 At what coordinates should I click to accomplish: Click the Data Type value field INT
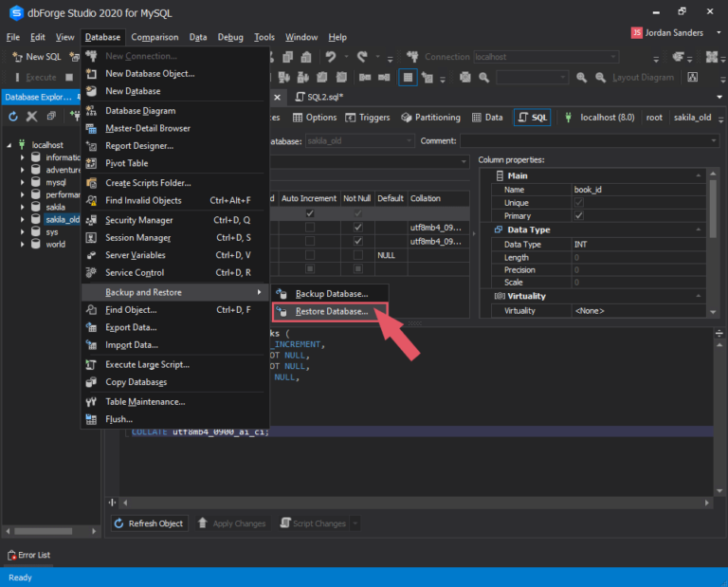click(638, 245)
